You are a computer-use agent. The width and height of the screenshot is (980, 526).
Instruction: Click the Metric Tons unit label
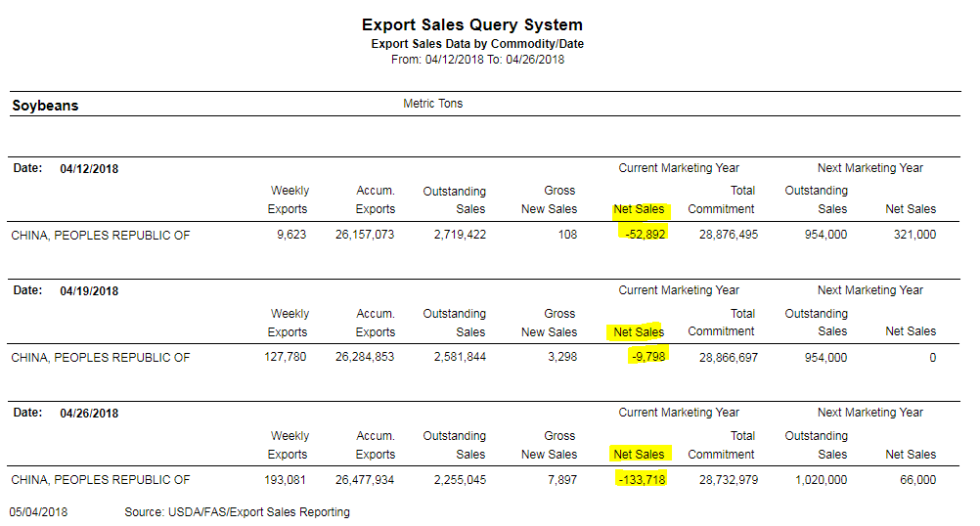(x=432, y=104)
